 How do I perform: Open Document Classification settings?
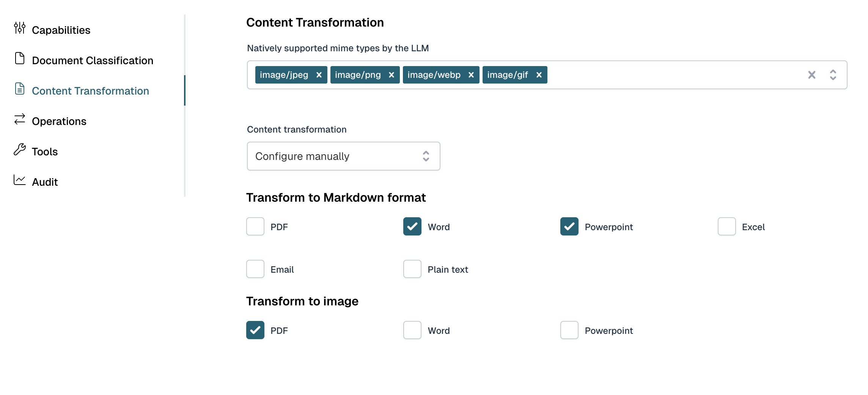[93, 60]
